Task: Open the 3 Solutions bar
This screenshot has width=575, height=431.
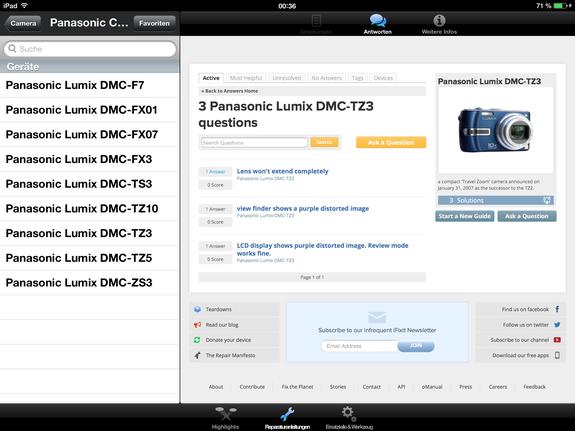Action: [495, 200]
